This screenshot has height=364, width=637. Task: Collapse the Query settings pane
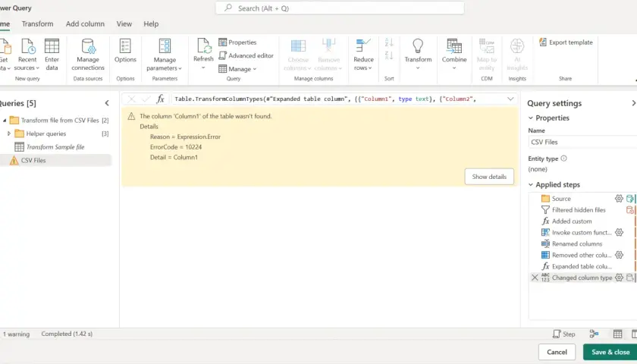coord(633,103)
